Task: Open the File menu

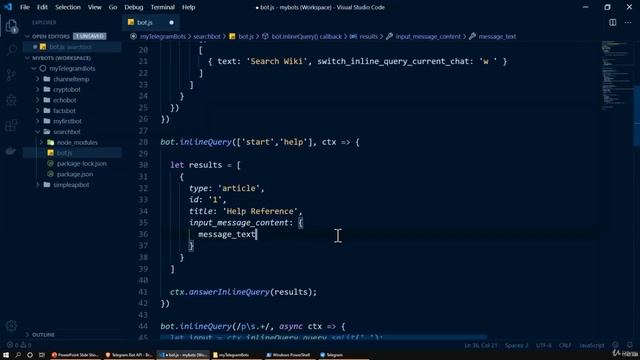Action: (24, 7)
